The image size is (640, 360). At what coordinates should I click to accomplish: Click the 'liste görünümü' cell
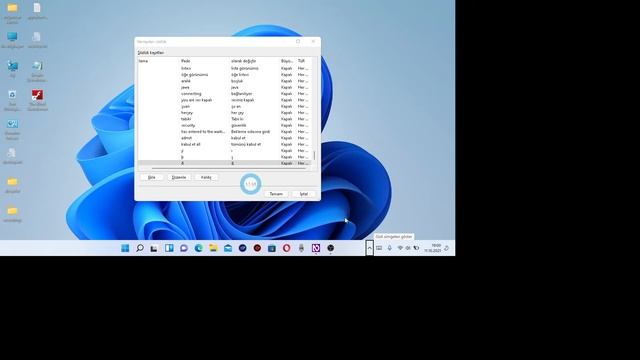click(x=244, y=68)
